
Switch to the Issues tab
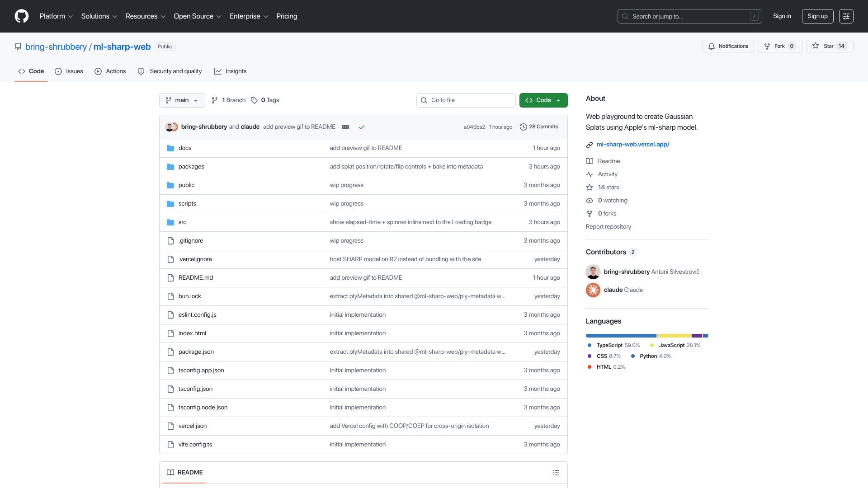(69, 71)
